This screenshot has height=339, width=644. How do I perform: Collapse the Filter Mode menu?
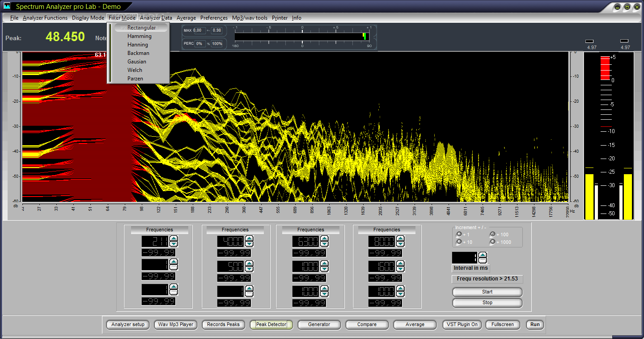click(x=122, y=18)
